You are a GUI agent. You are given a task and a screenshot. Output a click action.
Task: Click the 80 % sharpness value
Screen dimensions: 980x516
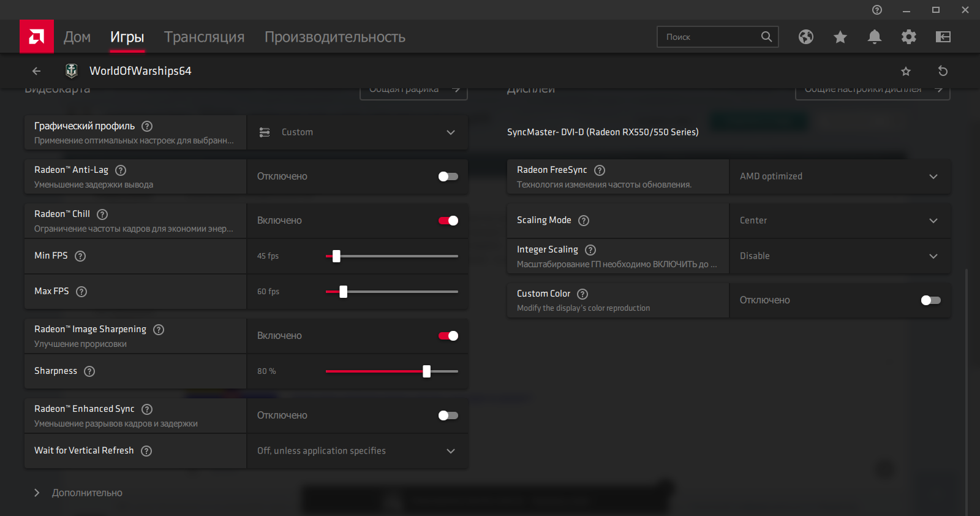tap(266, 371)
